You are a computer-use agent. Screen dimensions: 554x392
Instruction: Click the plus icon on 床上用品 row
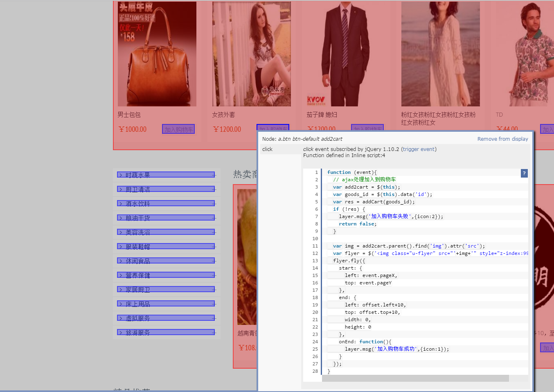[x=214, y=304]
